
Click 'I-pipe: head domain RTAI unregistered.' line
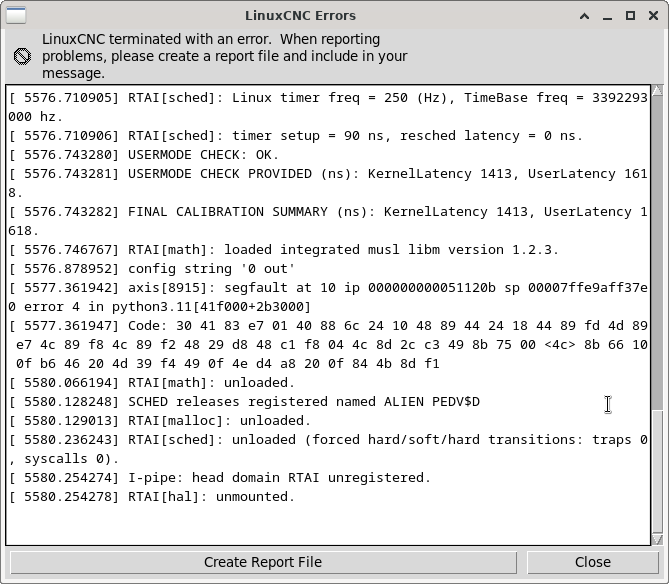tap(220, 478)
